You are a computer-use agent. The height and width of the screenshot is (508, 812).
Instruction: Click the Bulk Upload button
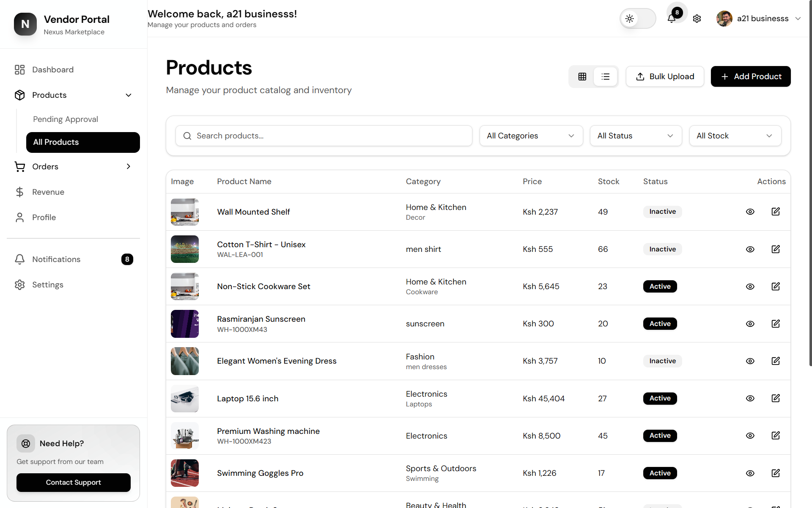[x=665, y=77]
